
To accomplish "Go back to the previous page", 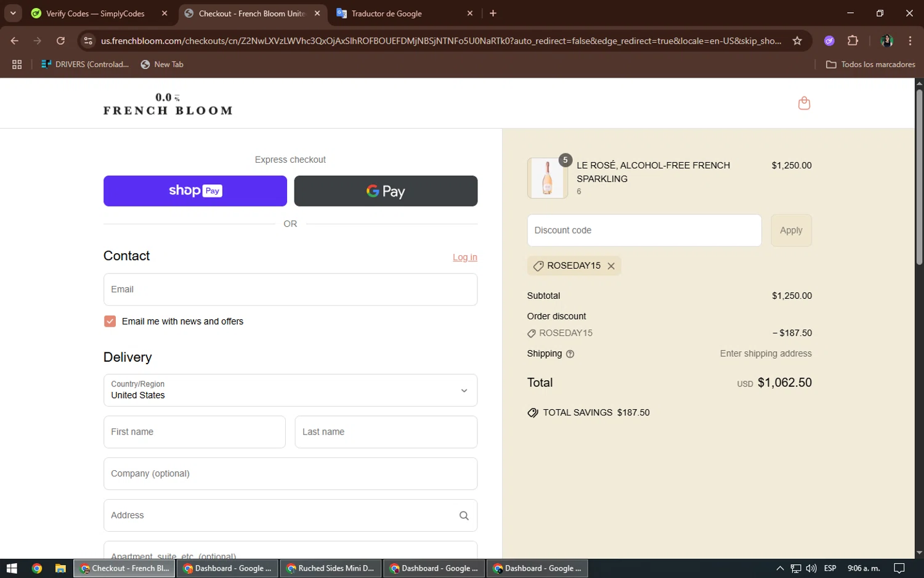I will coord(15,41).
